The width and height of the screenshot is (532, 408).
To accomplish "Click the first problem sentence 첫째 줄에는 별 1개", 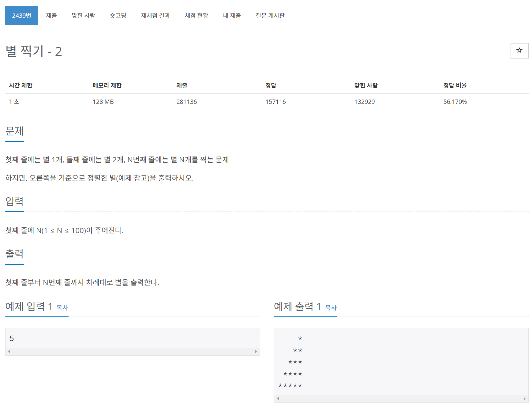I will click(x=117, y=160).
